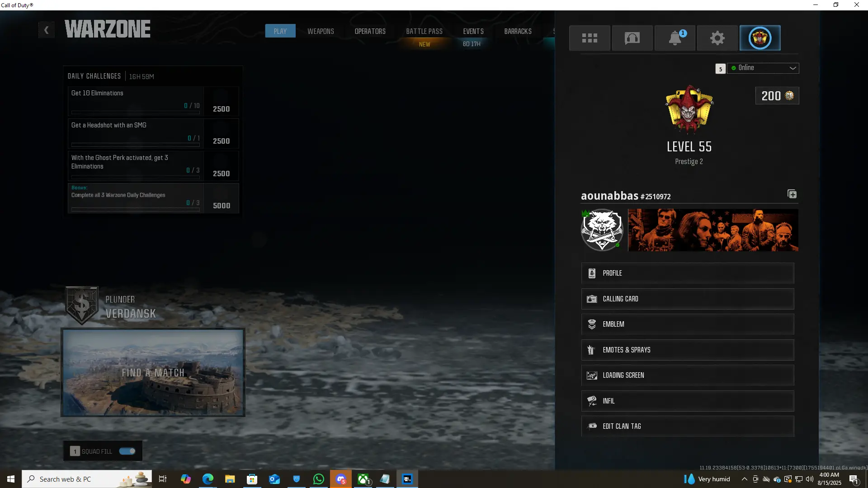Open the Calling Card option

click(687, 299)
